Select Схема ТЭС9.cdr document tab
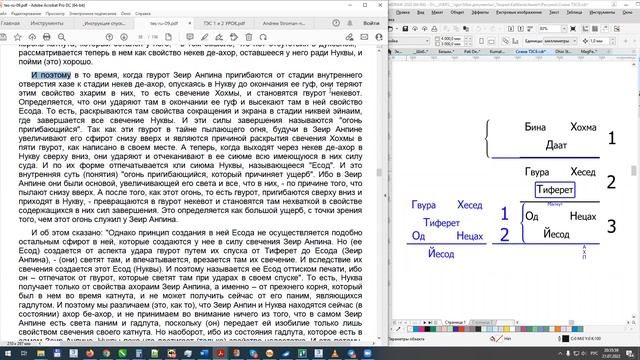Viewport: 640px width, 360px height. 530,51
